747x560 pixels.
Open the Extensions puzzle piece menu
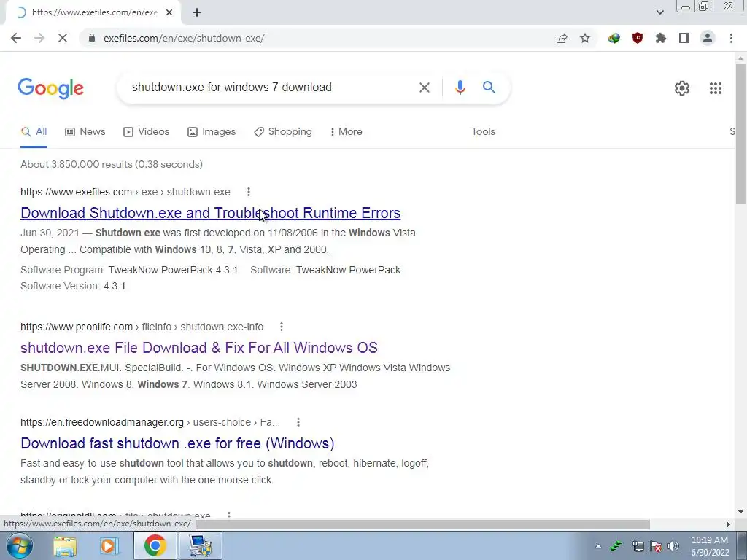coord(661,38)
